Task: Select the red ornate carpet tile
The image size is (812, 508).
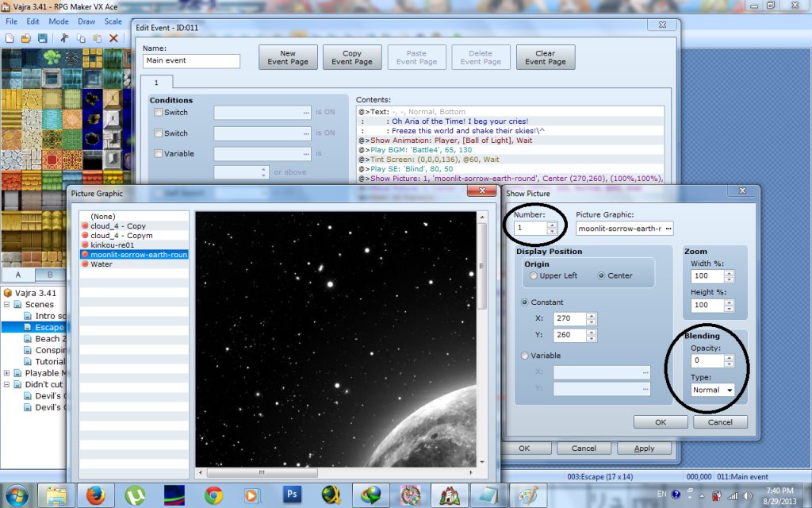Action: coord(52,160)
